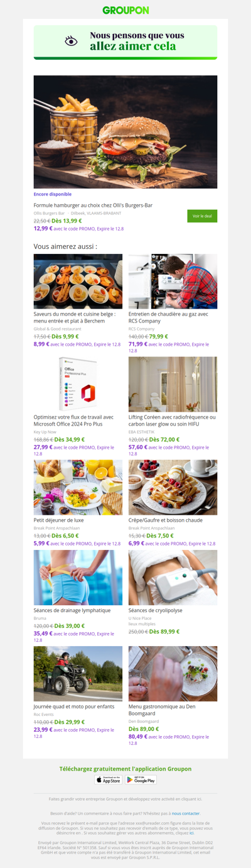Open 'Séances de cryolipolyse' deal link
This screenshot has height=868, width=251.
coord(154,610)
